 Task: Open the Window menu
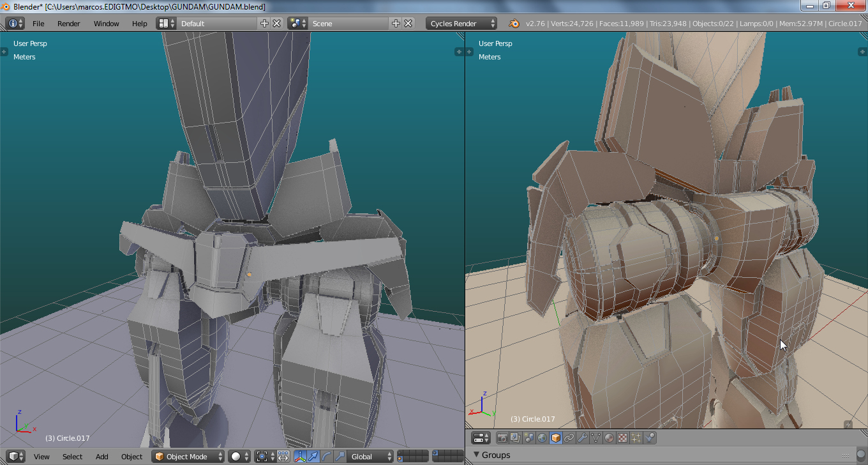coord(107,24)
